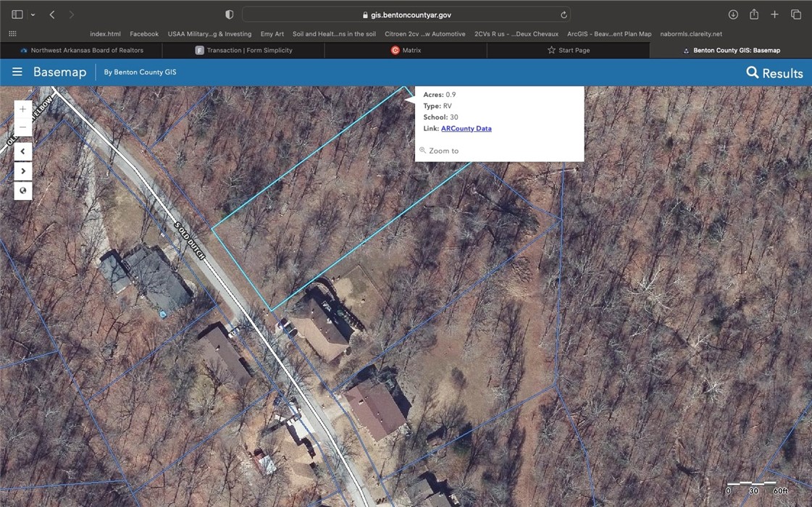Screen dimensions: 812x507
Task: Open the Basemap hamburger menu
Action: (x=17, y=72)
